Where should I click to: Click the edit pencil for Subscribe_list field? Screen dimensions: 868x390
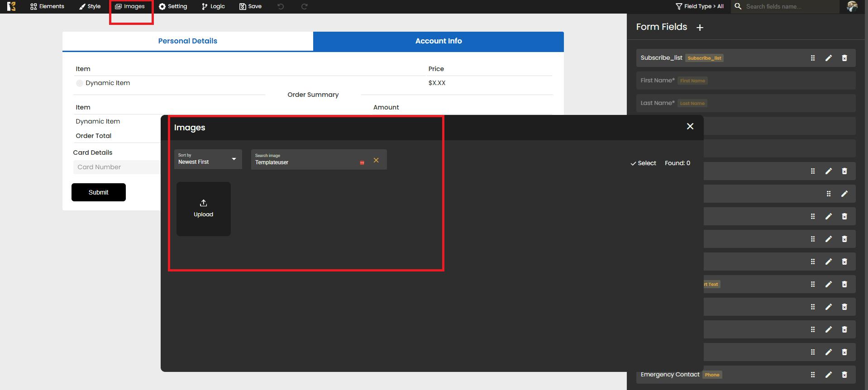(x=828, y=58)
